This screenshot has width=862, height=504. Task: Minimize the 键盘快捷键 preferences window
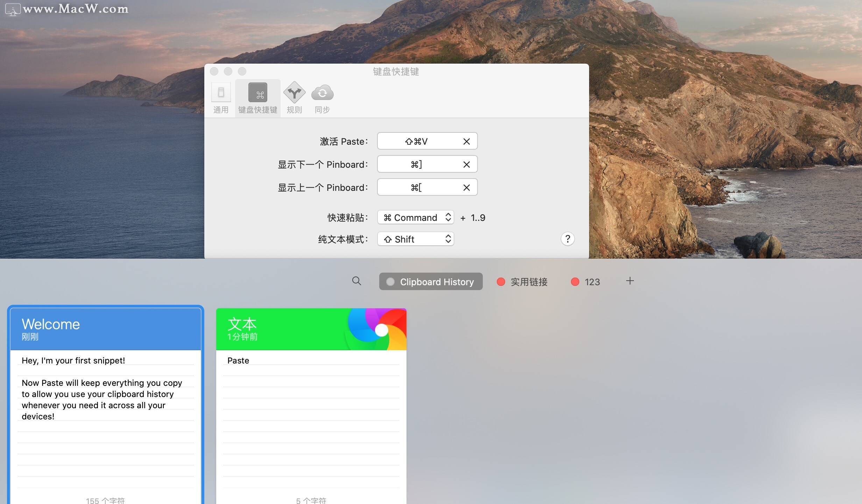(228, 71)
